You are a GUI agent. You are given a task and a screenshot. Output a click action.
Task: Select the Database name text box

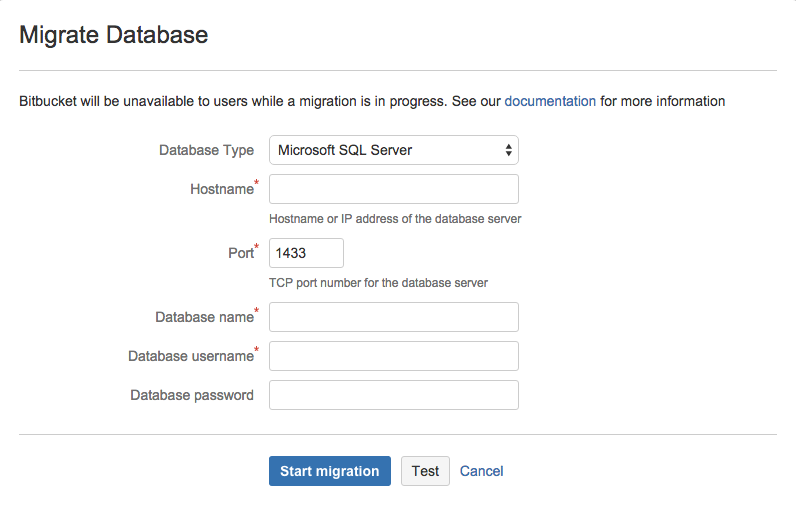[393, 317]
